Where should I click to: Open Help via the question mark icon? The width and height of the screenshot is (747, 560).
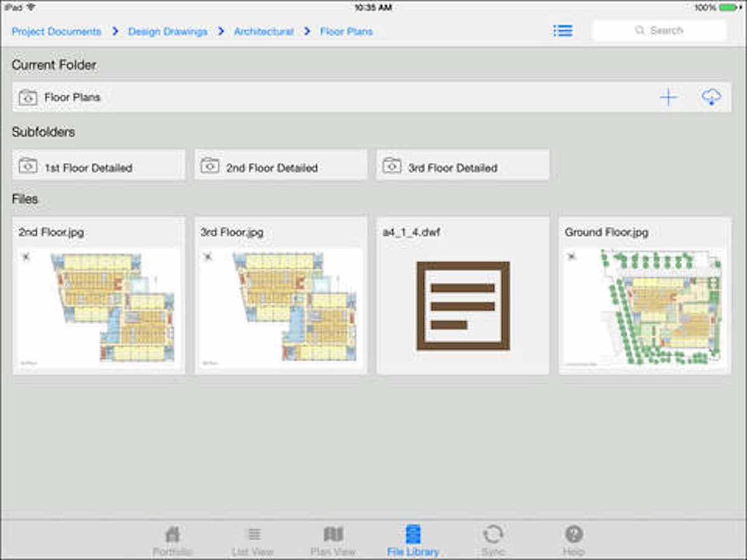(x=573, y=534)
